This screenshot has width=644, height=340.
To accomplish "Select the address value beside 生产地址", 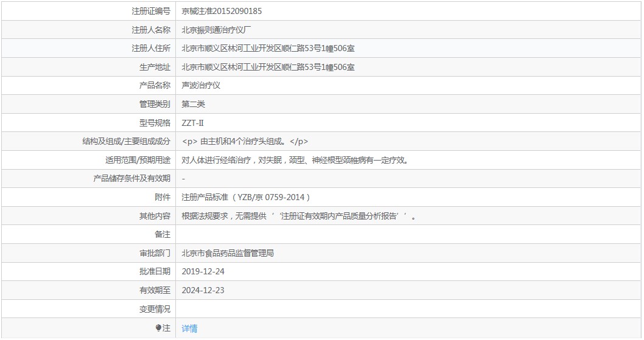I will [x=268, y=67].
